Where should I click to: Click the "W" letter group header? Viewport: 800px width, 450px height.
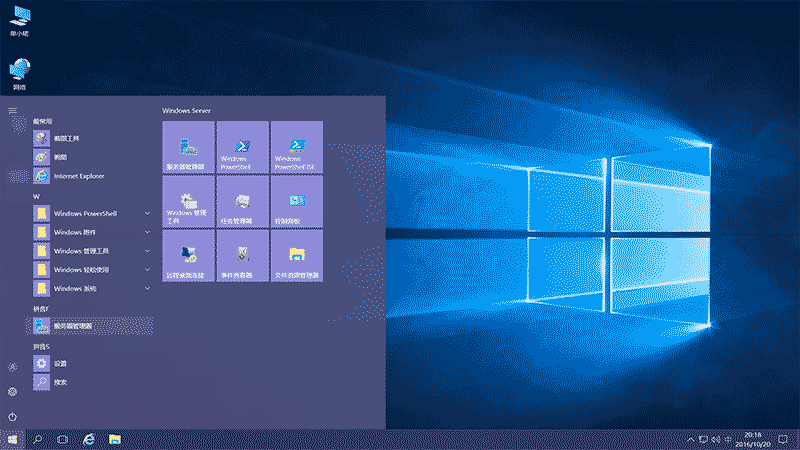click(36, 196)
